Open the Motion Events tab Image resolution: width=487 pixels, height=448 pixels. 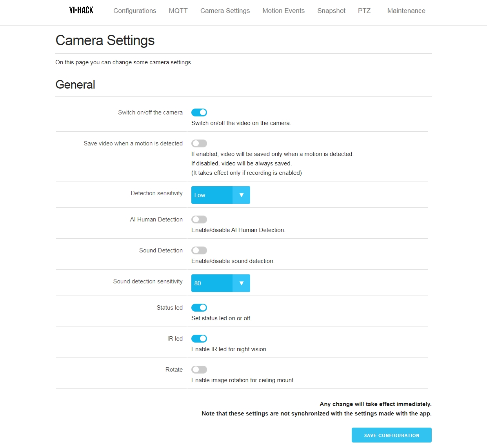pyautogui.click(x=283, y=11)
